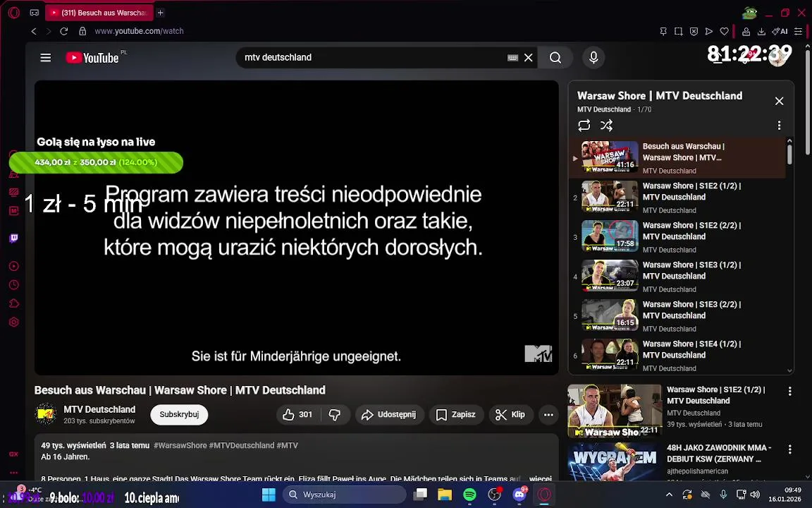Like the video with thumbs up 301
This screenshot has width=812, height=508.
pos(297,414)
